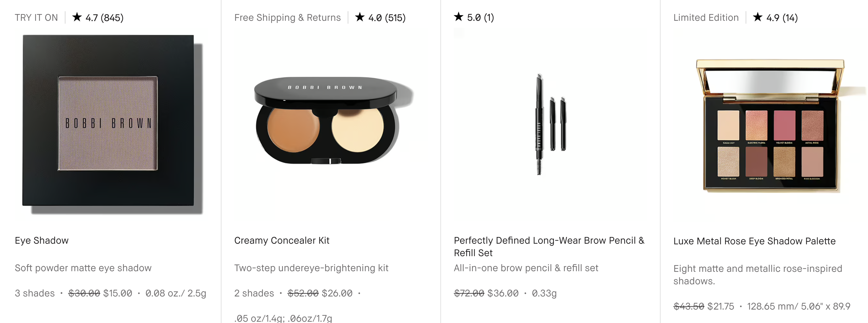Viewport: 868px width, 323px height.
Task: Click the 3 shades text under Eye Shadow
Action: point(35,293)
